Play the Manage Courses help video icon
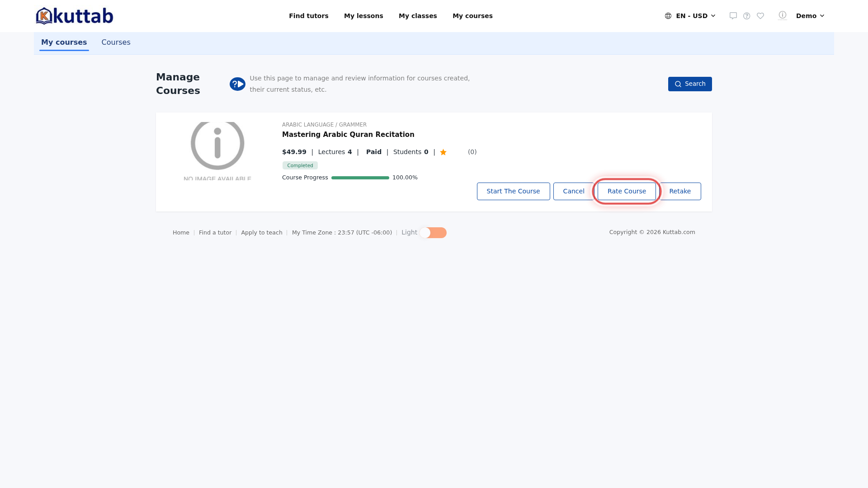868x488 pixels. [x=237, y=84]
